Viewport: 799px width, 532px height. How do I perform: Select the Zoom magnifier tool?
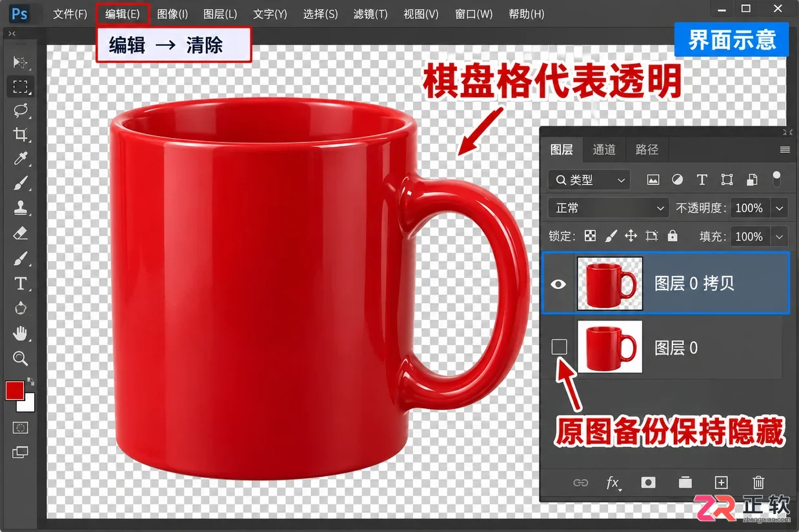21,359
